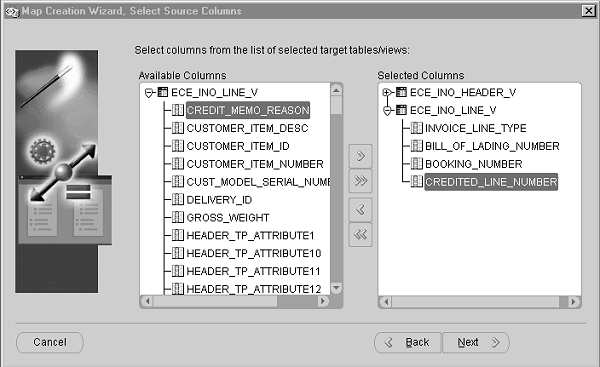Viewport: 600px width, 367px height.
Task: Select INVOICE_LINE_TYPE in selected columns
Action: click(x=476, y=128)
